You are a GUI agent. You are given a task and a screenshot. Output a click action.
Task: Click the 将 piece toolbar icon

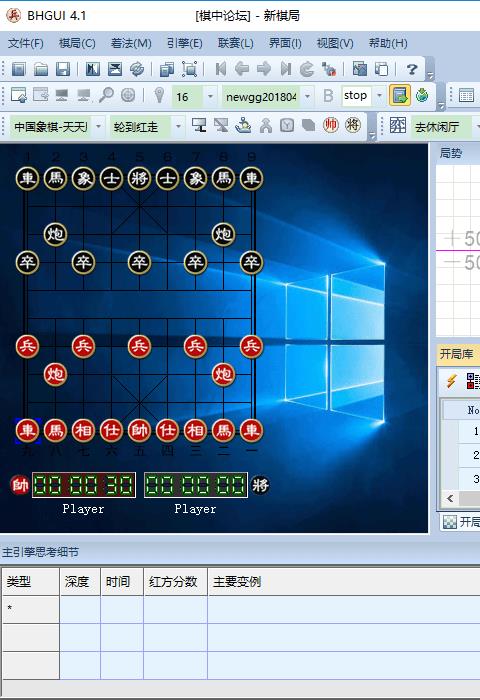pyautogui.click(x=353, y=125)
